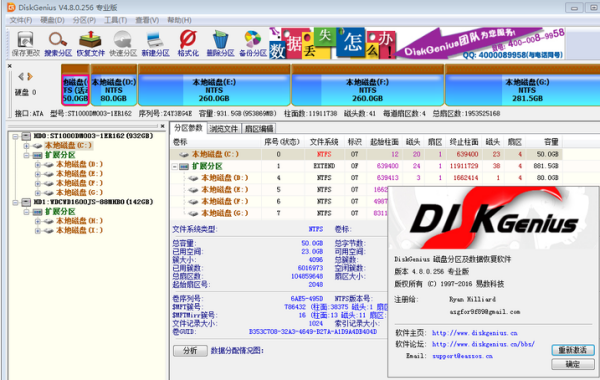
Task: Click the support@eassos.cn email link
Action: coord(462,356)
